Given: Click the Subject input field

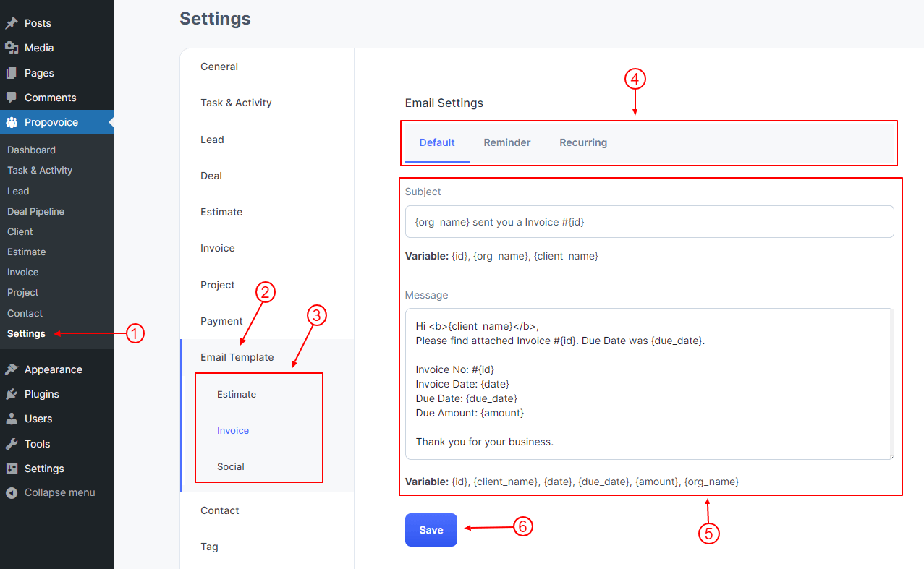Looking at the screenshot, I should (649, 221).
